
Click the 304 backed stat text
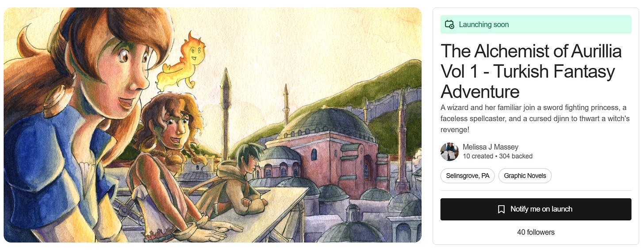[515, 156]
